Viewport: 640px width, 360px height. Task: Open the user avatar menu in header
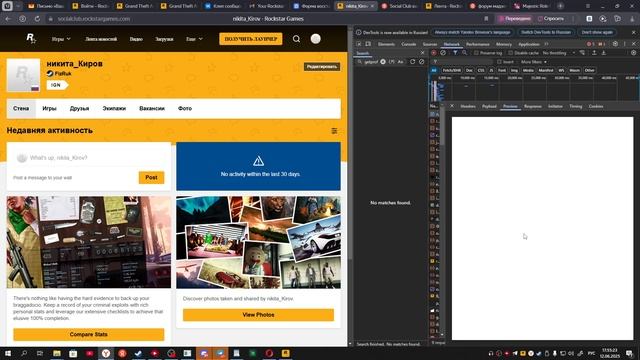(x=316, y=39)
